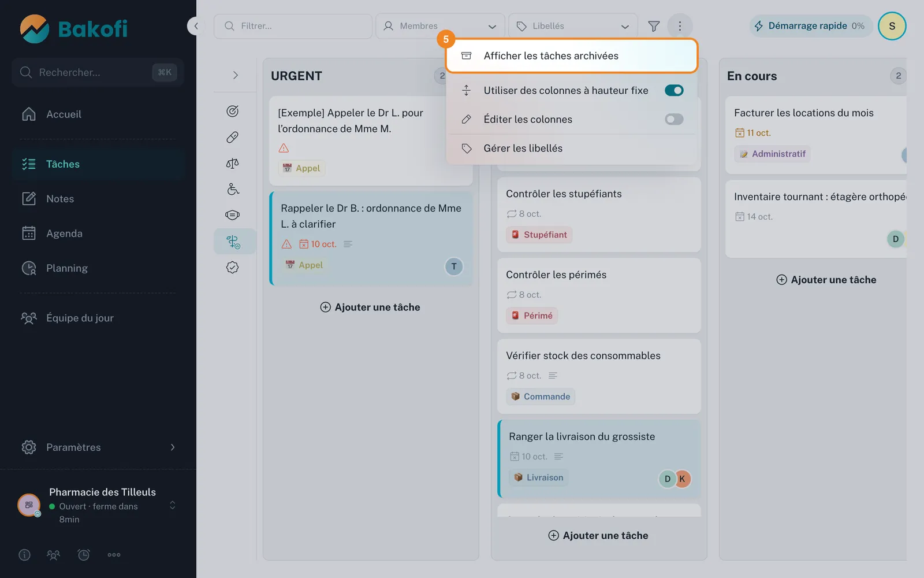Click Ajouter une tâche under URGENT
The image size is (924, 578).
click(371, 307)
